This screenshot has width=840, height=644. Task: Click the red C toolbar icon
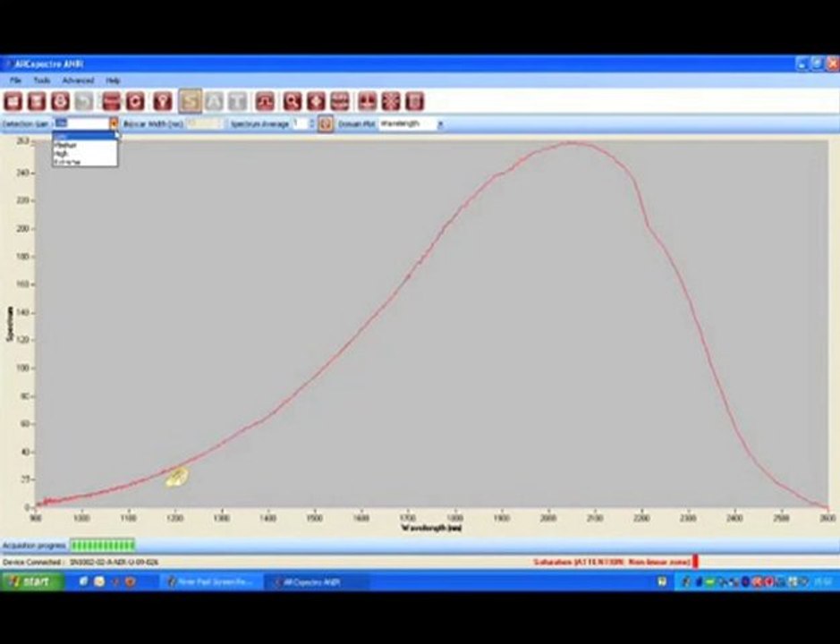(135, 101)
